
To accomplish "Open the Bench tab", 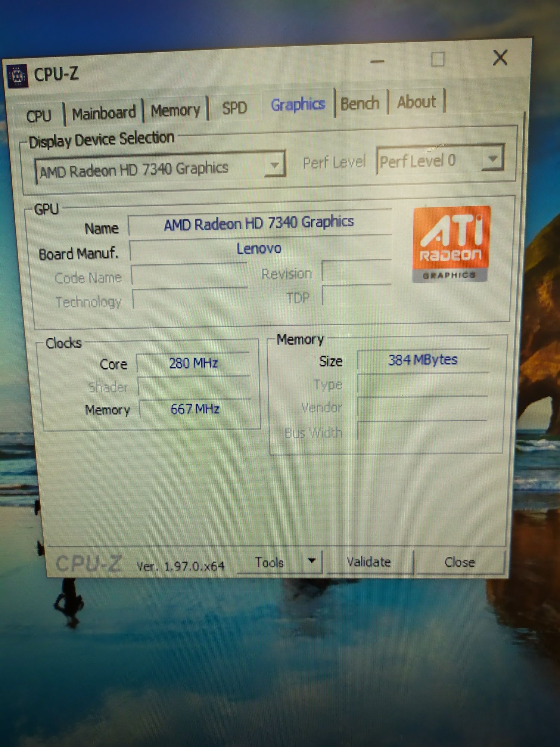I will click(360, 103).
